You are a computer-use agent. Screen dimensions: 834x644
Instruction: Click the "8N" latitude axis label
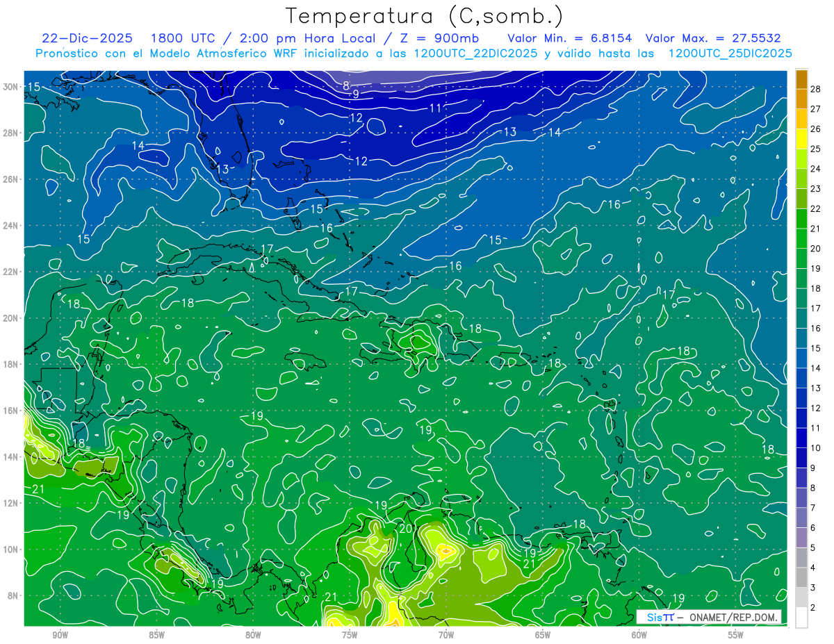13,595
